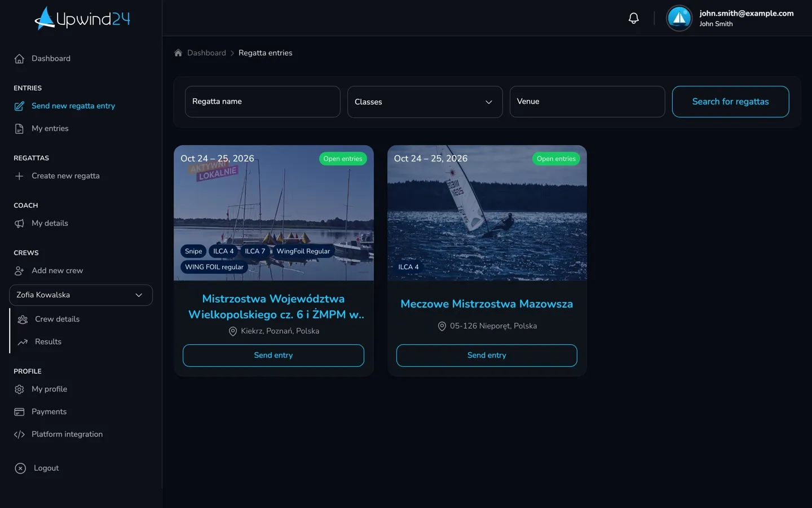Send entry for Meczowe Mistrzostwa Mazowsza
The height and width of the screenshot is (508, 812).
(x=487, y=356)
